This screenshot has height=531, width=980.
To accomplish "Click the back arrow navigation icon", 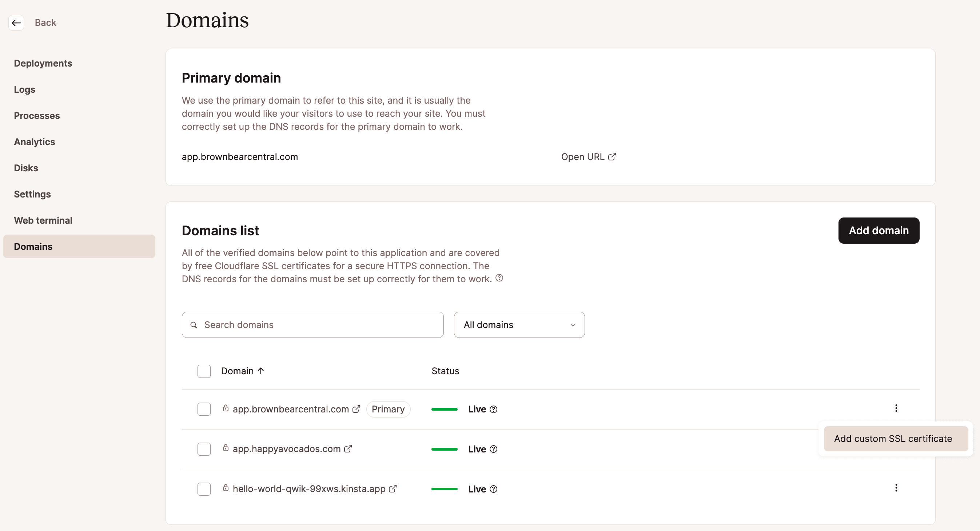I will 16,23.
